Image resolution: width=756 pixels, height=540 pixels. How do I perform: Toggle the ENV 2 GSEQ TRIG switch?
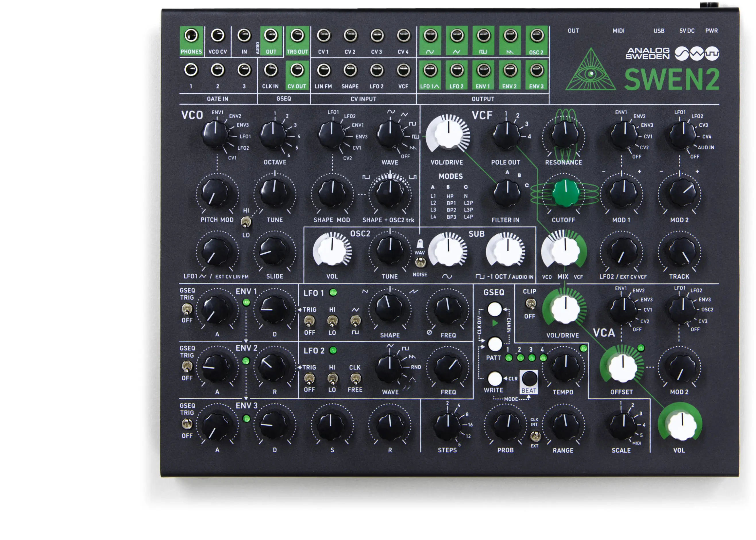[187, 367]
